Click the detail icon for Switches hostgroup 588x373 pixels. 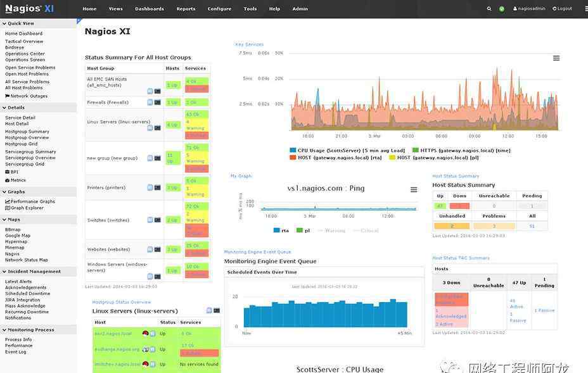click(x=150, y=220)
